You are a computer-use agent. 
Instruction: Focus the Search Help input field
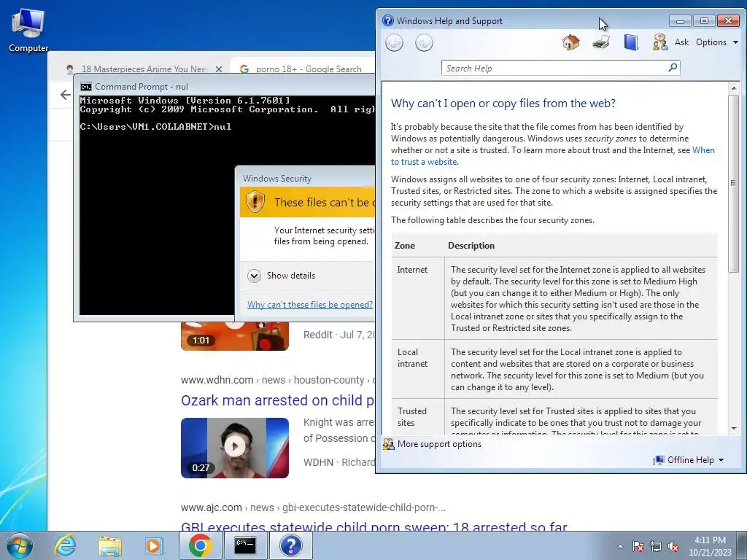tap(554, 68)
